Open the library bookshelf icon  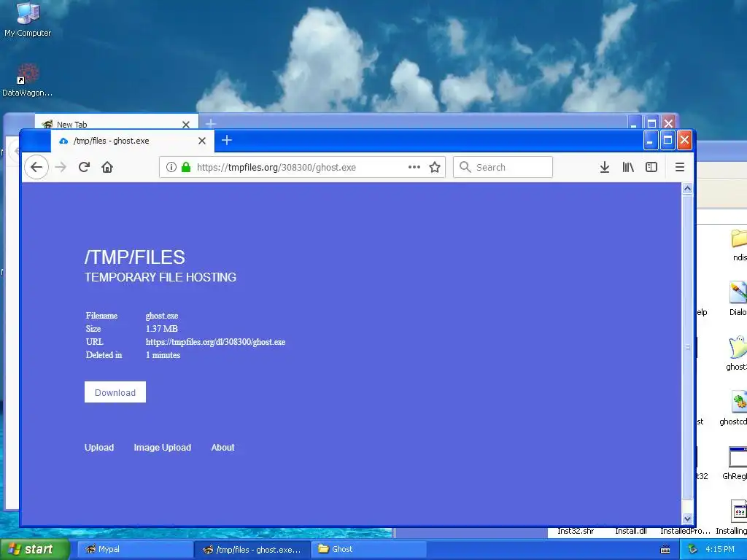628,167
